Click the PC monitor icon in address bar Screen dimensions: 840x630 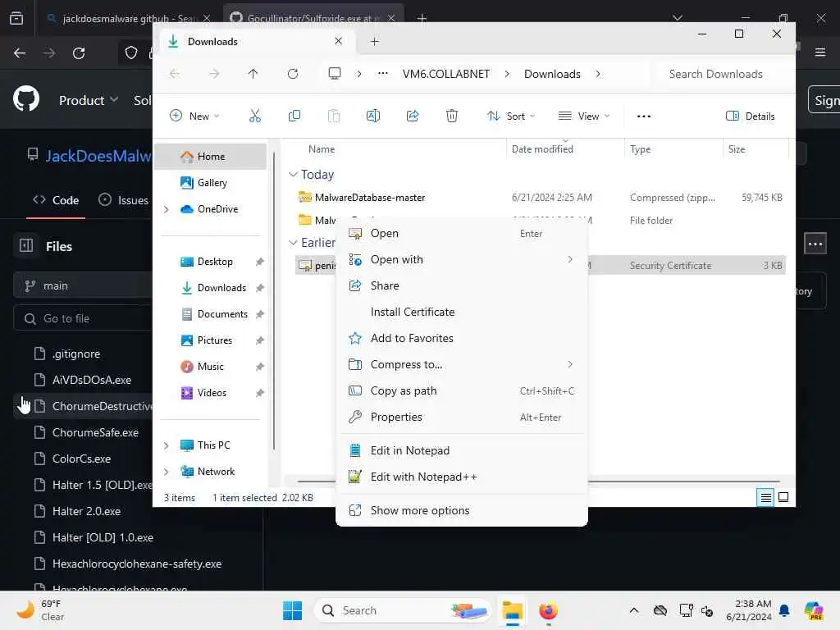point(335,73)
